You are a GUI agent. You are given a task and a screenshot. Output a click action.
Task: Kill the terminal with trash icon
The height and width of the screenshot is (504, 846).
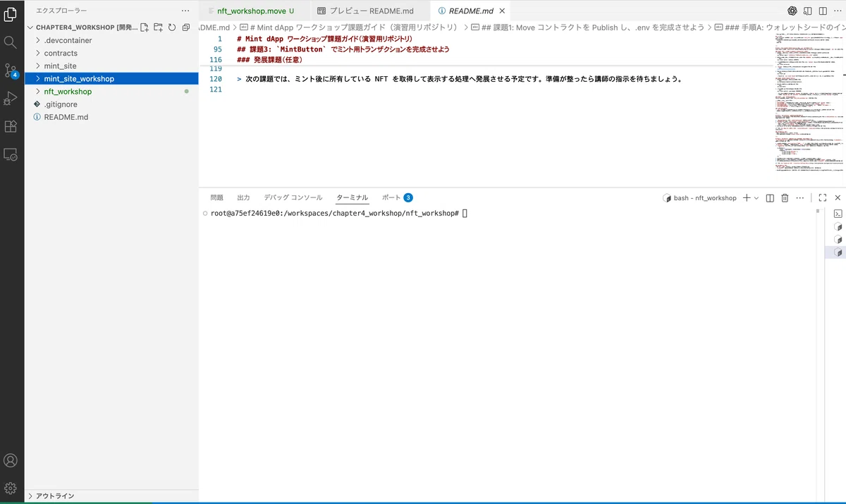pyautogui.click(x=785, y=198)
